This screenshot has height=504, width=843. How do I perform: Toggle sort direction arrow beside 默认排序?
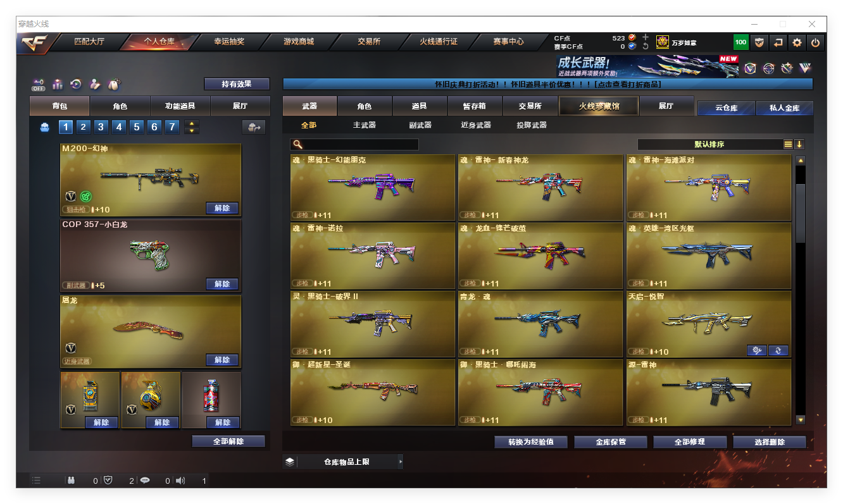click(x=799, y=144)
